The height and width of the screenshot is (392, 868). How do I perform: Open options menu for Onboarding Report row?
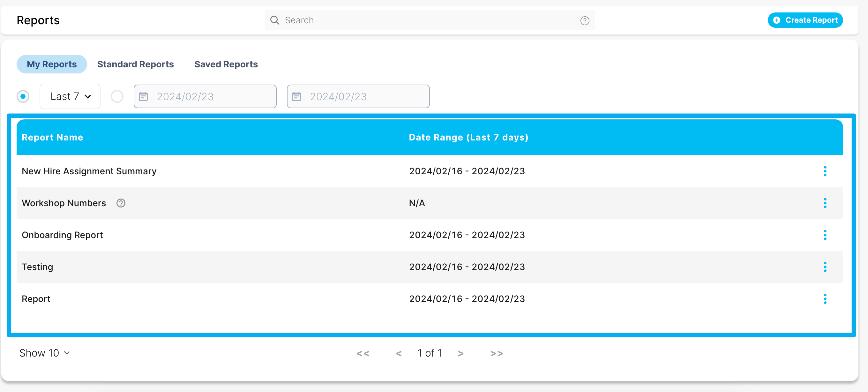point(825,235)
